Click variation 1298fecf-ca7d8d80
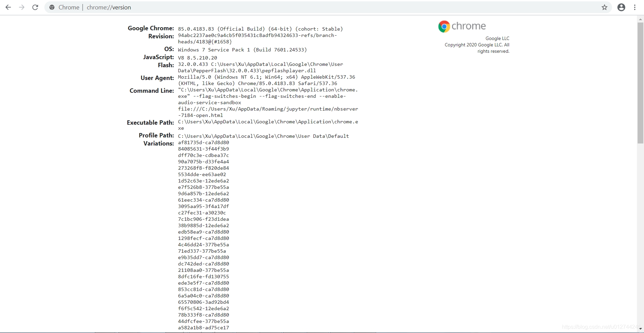 coord(204,238)
